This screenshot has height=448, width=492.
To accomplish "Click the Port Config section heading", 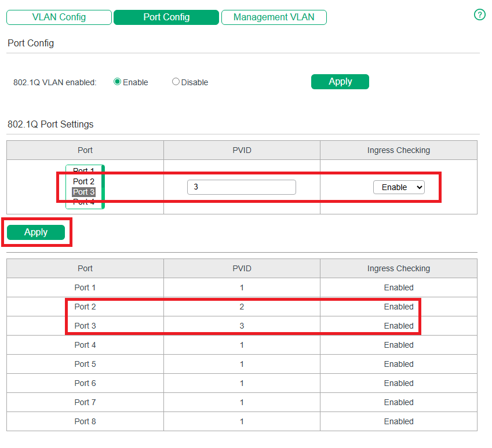I will [x=31, y=43].
